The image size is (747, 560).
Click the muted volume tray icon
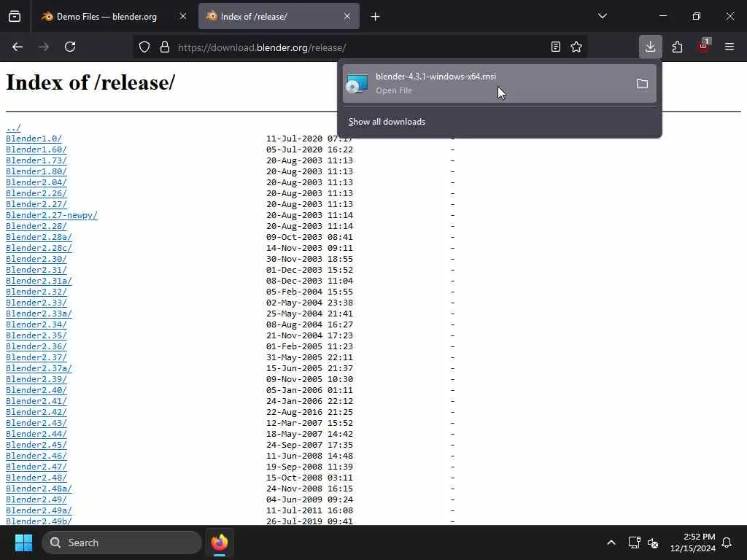coord(653,542)
